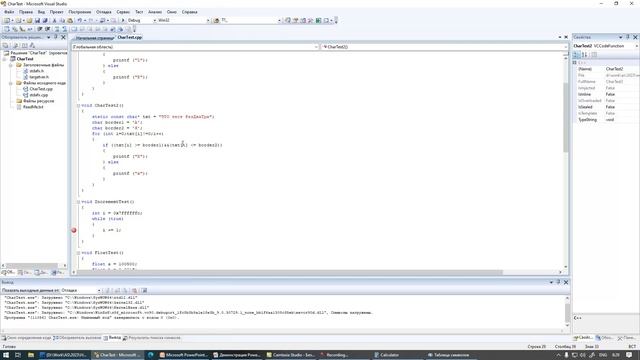640x360 pixels.
Task: Switch to the Start Page tab
Action: [94, 38]
